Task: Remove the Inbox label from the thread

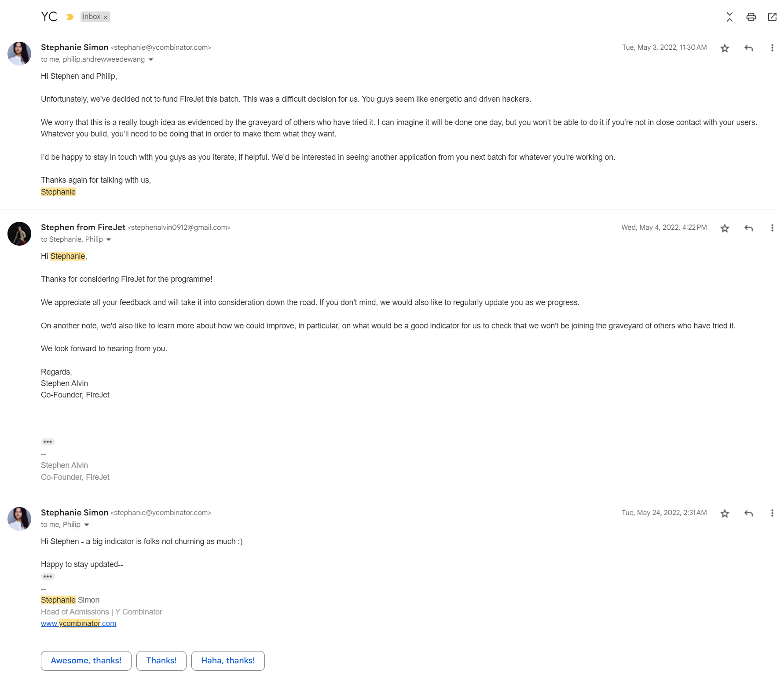Action: coord(106,17)
